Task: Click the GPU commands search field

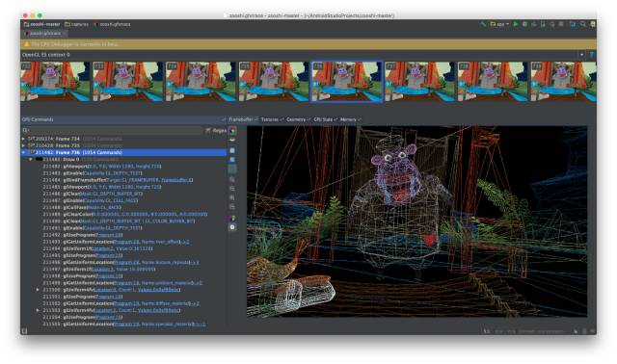Action: pos(113,131)
